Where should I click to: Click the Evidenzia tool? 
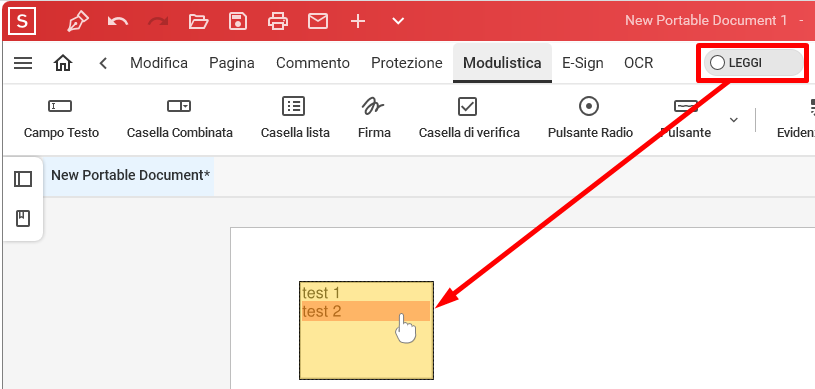tap(796, 118)
